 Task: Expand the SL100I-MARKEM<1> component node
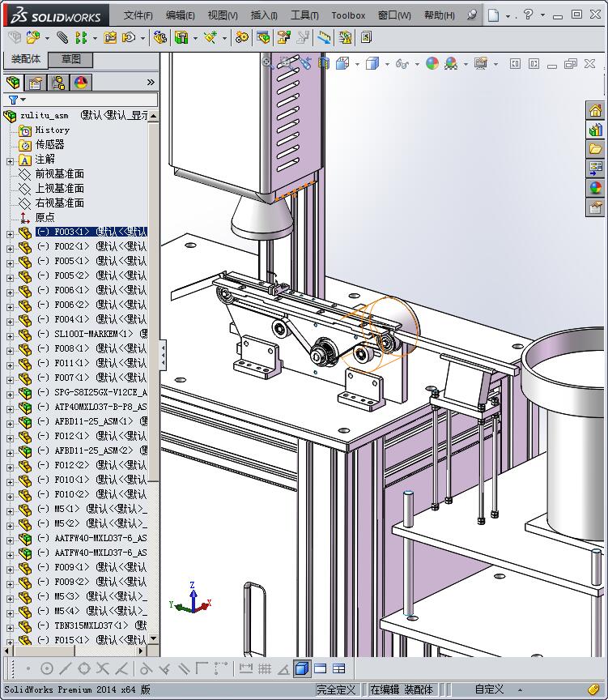point(11,336)
